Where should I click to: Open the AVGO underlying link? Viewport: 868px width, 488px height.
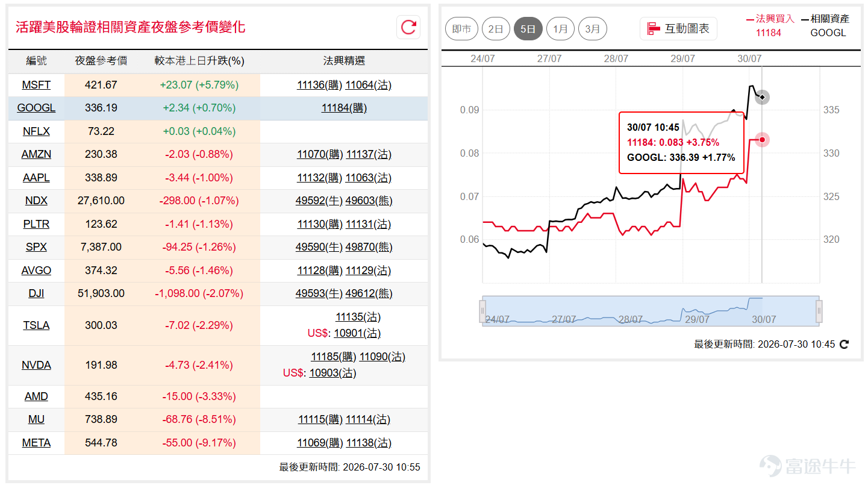coord(36,271)
